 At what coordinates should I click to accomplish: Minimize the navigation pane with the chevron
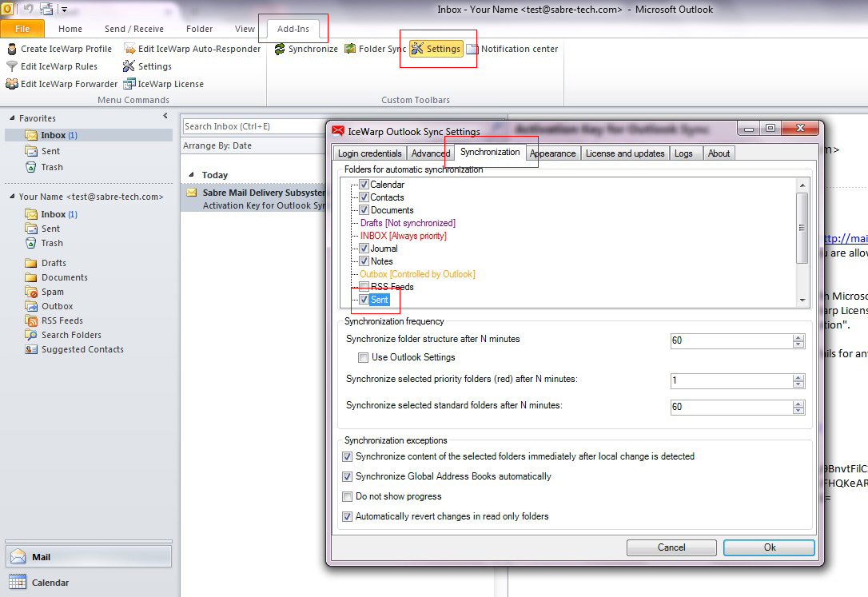[165, 116]
